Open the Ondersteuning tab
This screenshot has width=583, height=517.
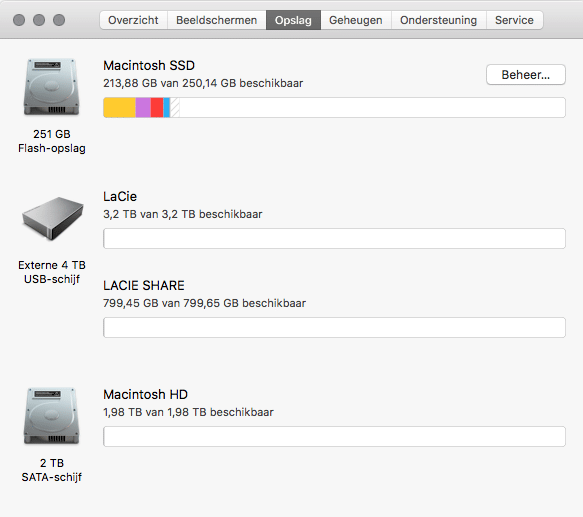[x=438, y=20]
